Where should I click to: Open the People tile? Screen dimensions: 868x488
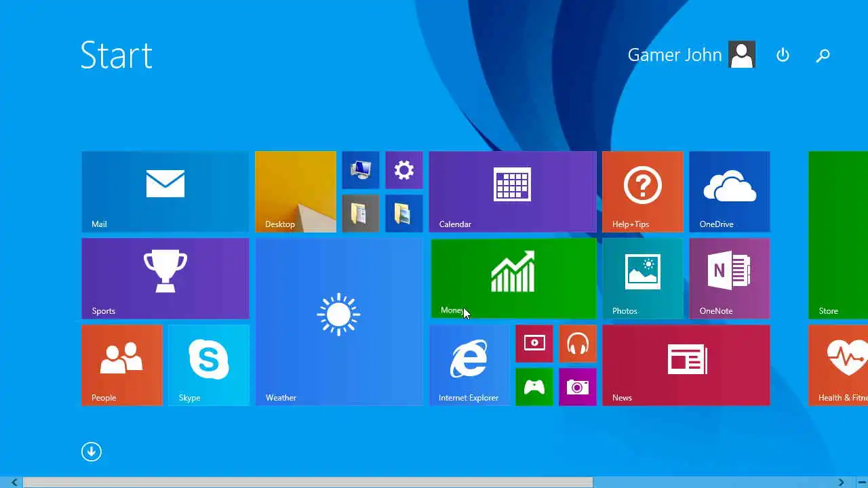click(122, 365)
